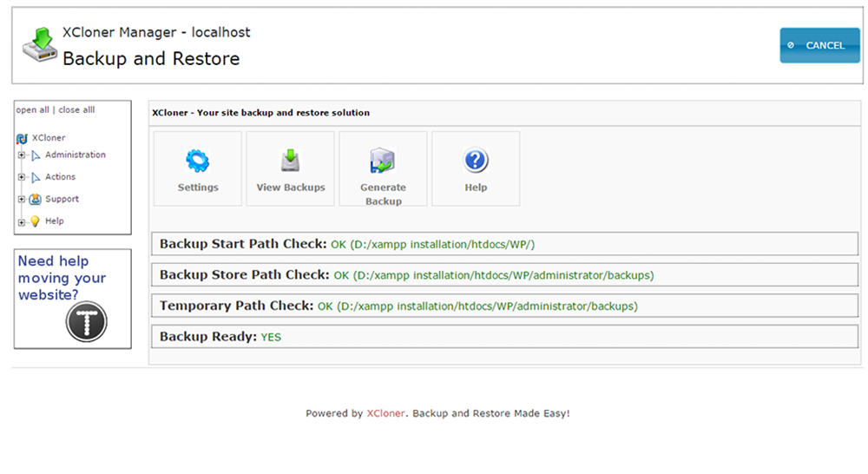Click the round T logo badge
Screen dimensions: 868x474
86,322
